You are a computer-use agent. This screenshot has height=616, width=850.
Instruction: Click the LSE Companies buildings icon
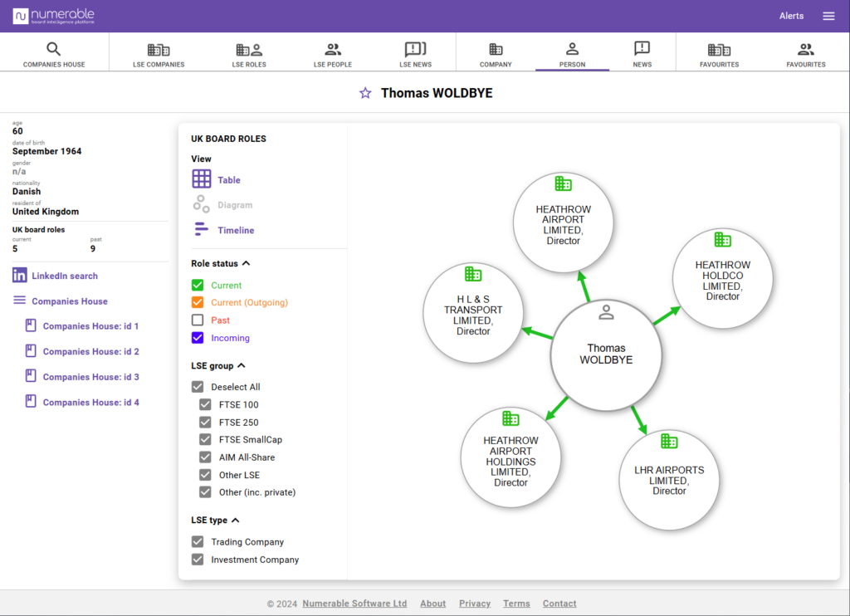pos(159,50)
